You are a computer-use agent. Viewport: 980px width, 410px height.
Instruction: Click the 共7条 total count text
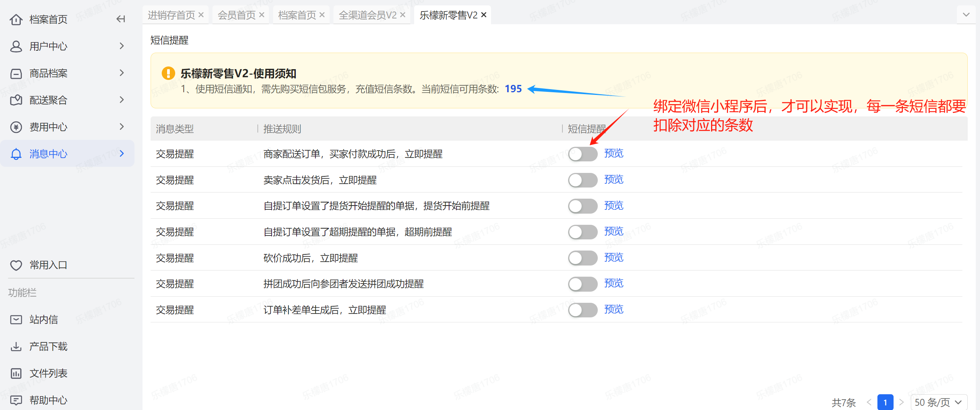844,402
